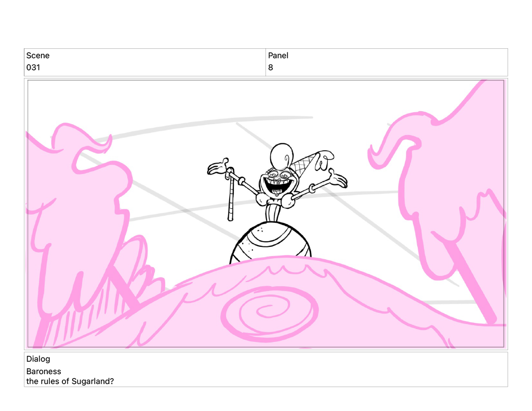Click the Baroness's raised left-side hand

(x=219, y=167)
